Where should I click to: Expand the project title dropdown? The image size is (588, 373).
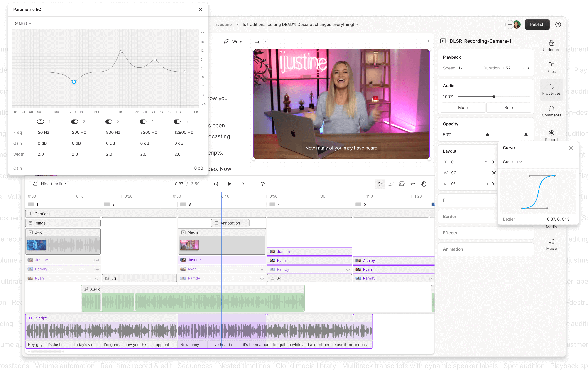pyautogui.click(x=357, y=25)
